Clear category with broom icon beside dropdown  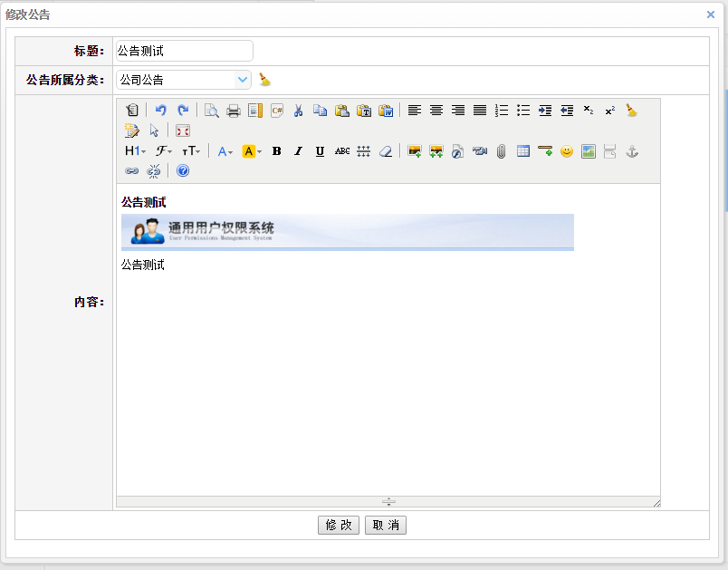[264, 80]
